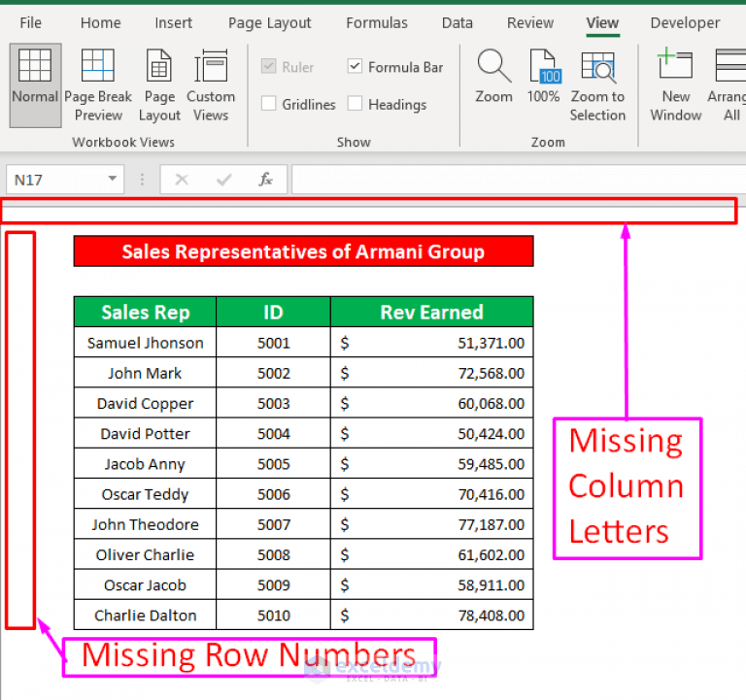The height and width of the screenshot is (700, 746).
Task: Select the Oscar Jacob cell
Action: 145,584
